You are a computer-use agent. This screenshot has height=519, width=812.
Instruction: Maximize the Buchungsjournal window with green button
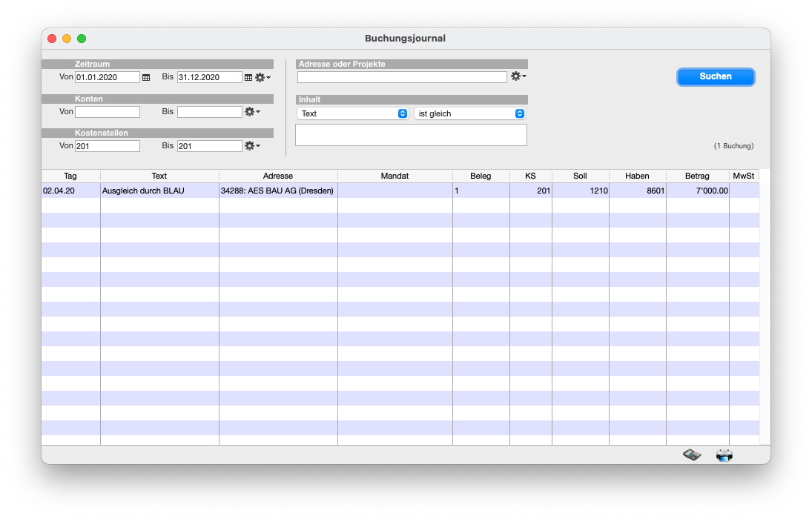[x=82, y=39]
